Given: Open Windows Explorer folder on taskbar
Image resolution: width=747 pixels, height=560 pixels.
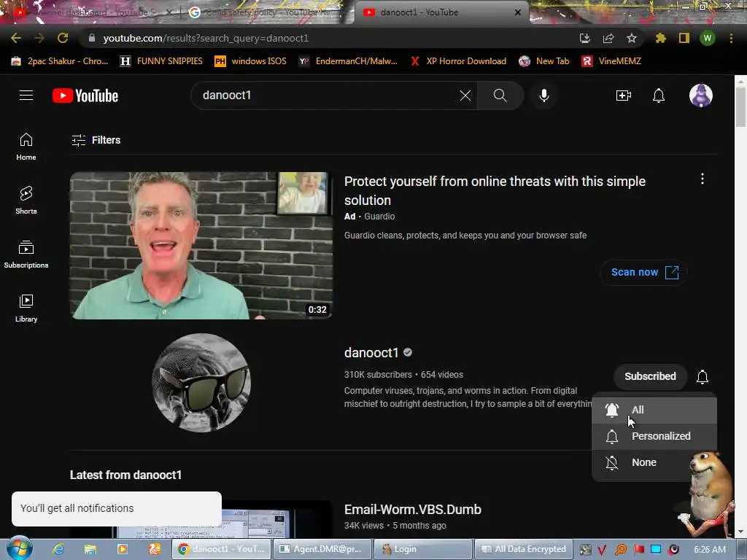Looking at the screenshot, I should [90, 549].
